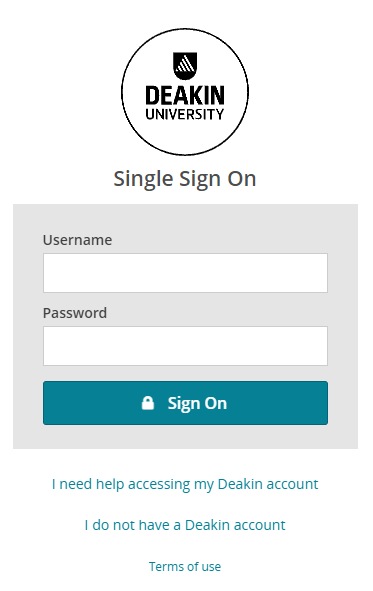373x591 pixels.
Task: Focus the Password input field
Action: (x=185, y=346)
